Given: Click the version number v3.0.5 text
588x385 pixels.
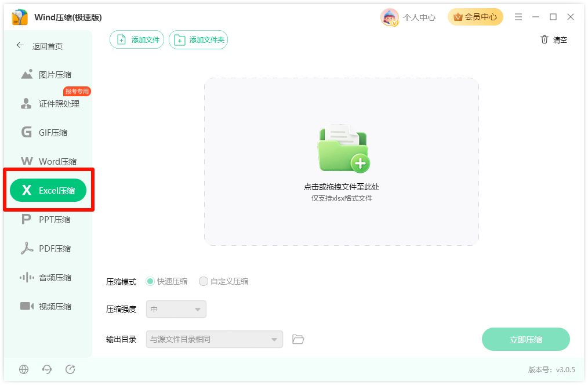Looking at the screenshot, I should pyautogui.click(x=565, y=369).
